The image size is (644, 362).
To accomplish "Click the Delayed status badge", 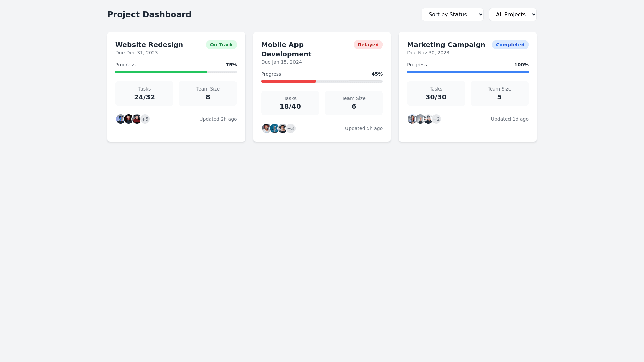I will (x=368, y=45).
